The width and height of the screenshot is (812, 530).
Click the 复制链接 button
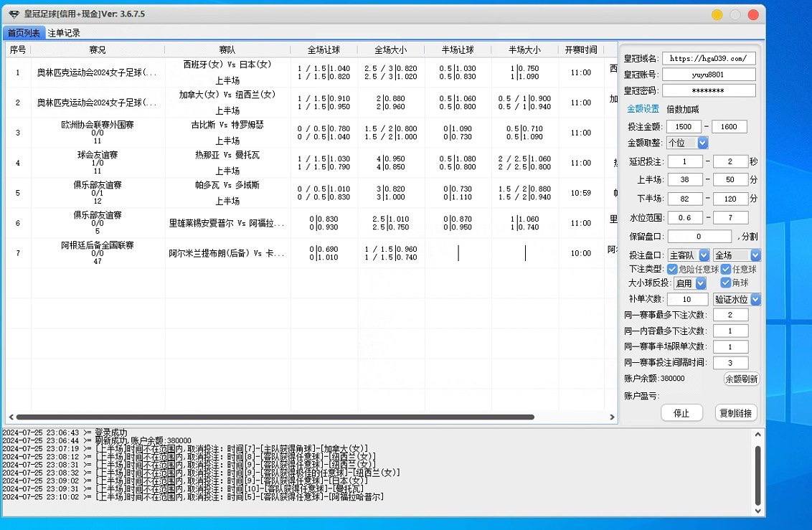pos(736,413)
